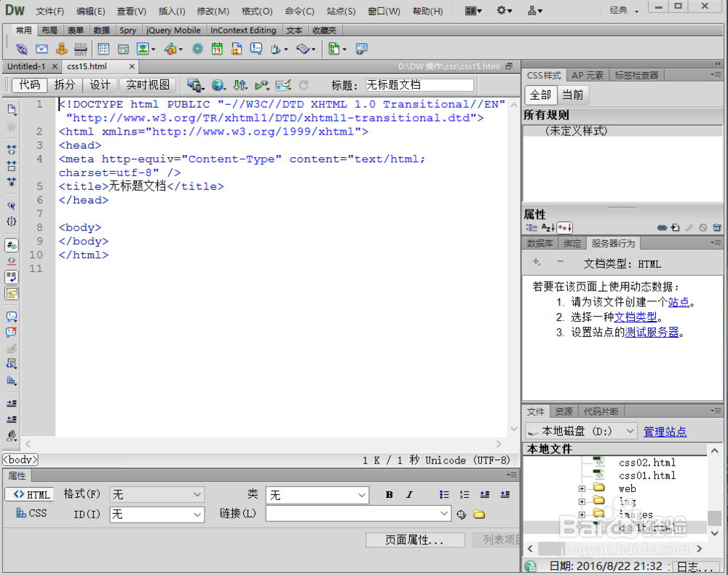Open Multiscreen preview on the document toolbar
The height and width of the screenshot is (575, 728).
(194, 85)
